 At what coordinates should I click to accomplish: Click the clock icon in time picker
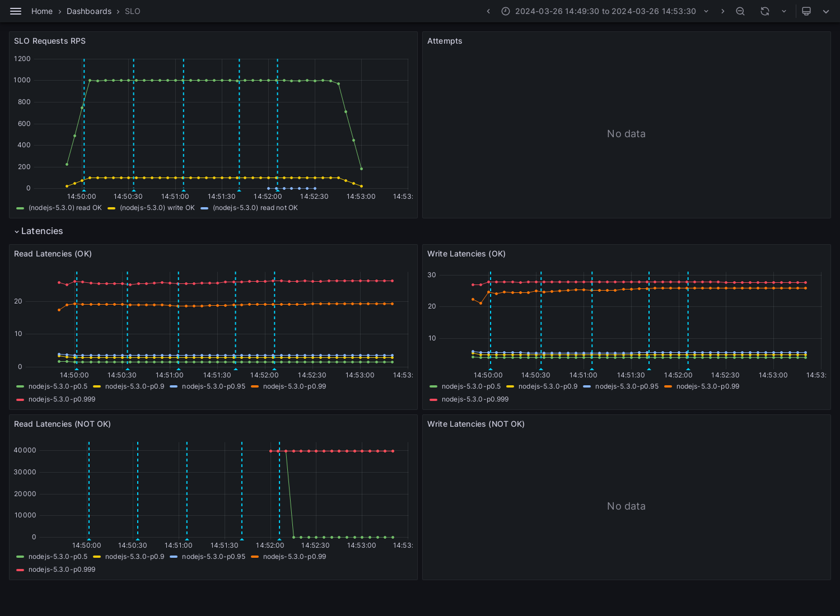pos(506,11)
